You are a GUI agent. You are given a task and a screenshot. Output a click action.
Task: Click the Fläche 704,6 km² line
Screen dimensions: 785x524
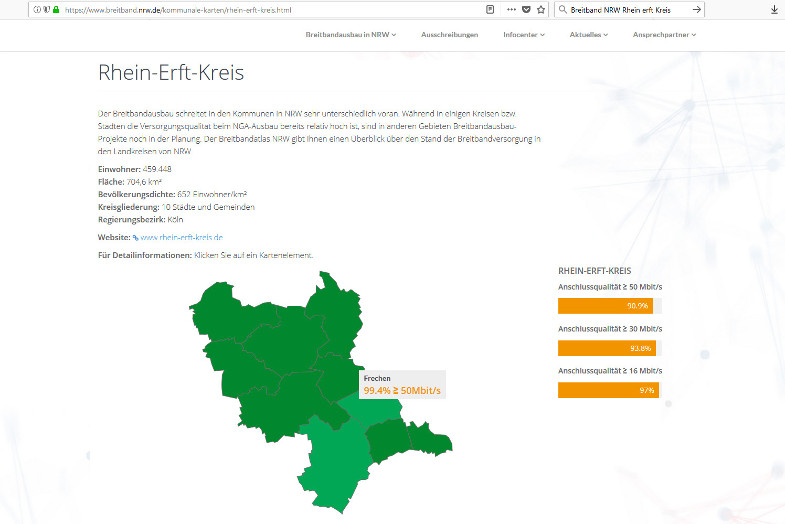point(130,182)
